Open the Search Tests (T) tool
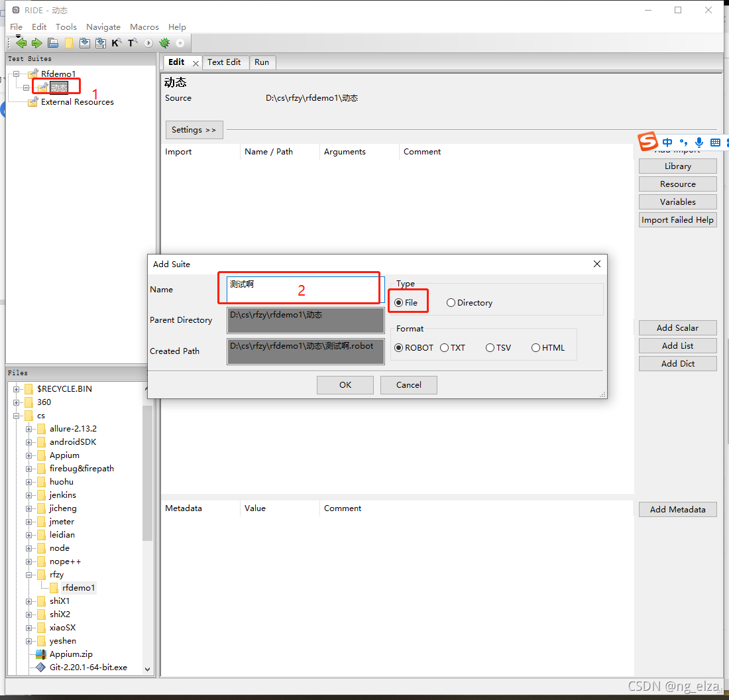 tap(133, 43)
